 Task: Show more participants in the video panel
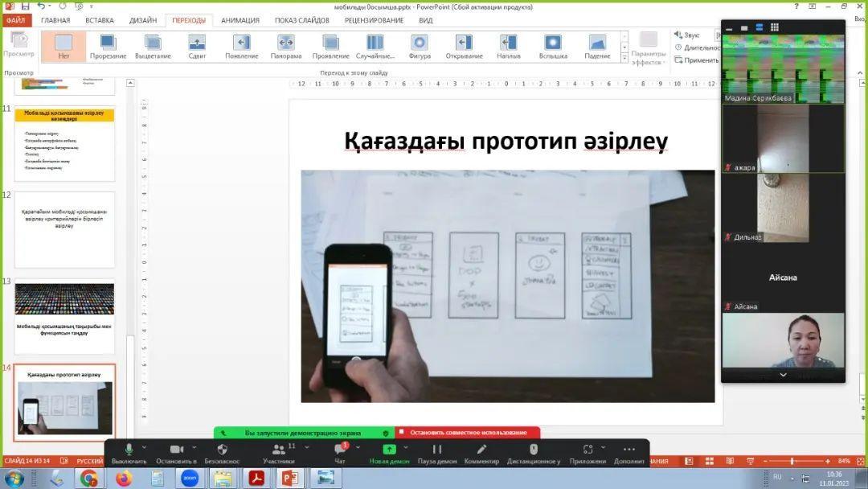[784, 376]
